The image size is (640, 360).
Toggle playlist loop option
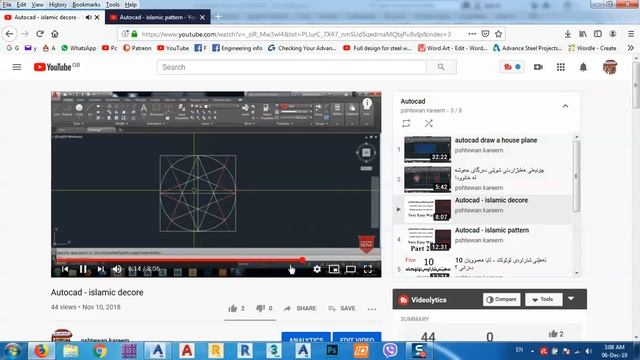(406, 123)
